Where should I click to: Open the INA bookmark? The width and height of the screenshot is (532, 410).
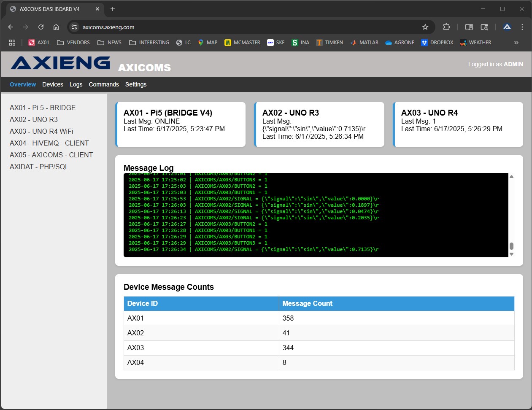coord(300,42)
